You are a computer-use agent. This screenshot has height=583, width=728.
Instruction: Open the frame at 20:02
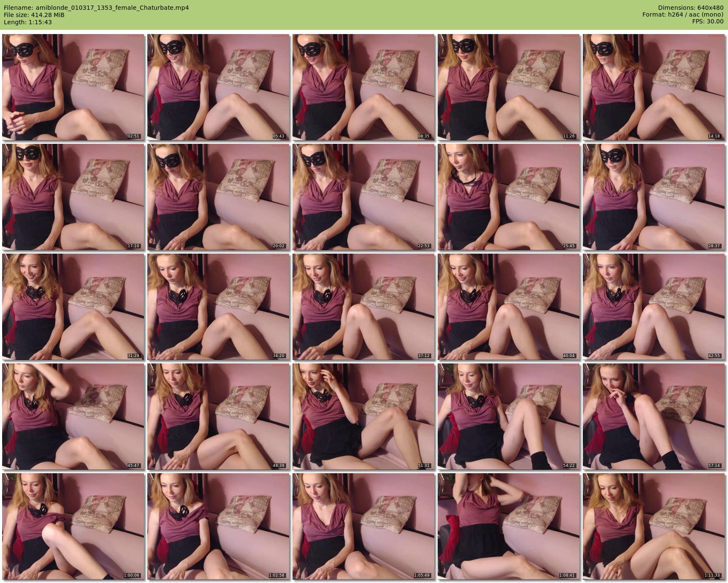coord(218,197)
